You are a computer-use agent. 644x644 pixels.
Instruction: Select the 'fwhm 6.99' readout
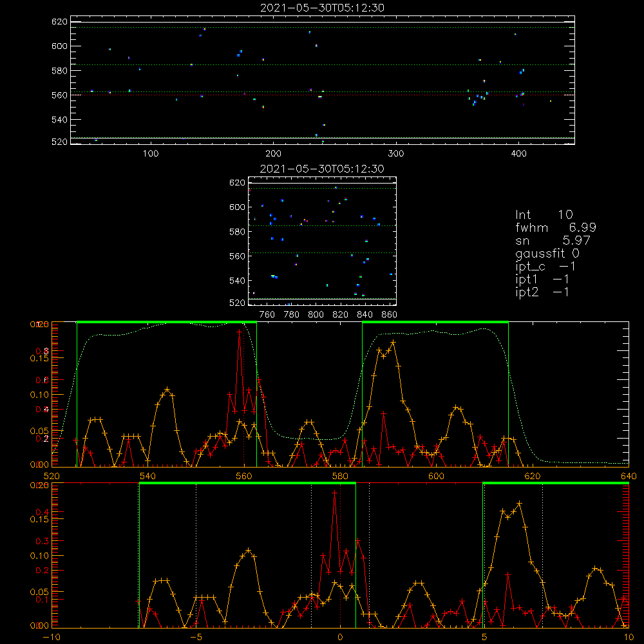tap(556, 227)
